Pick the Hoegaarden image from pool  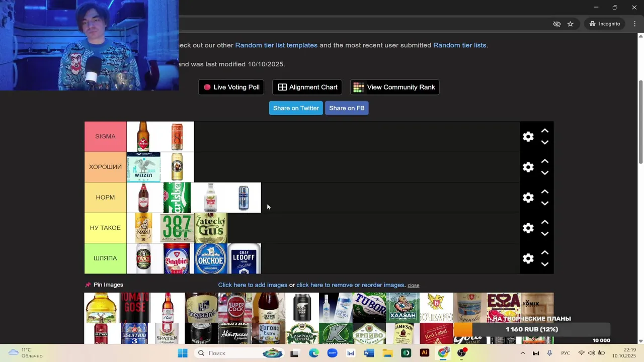pos(202,308)
